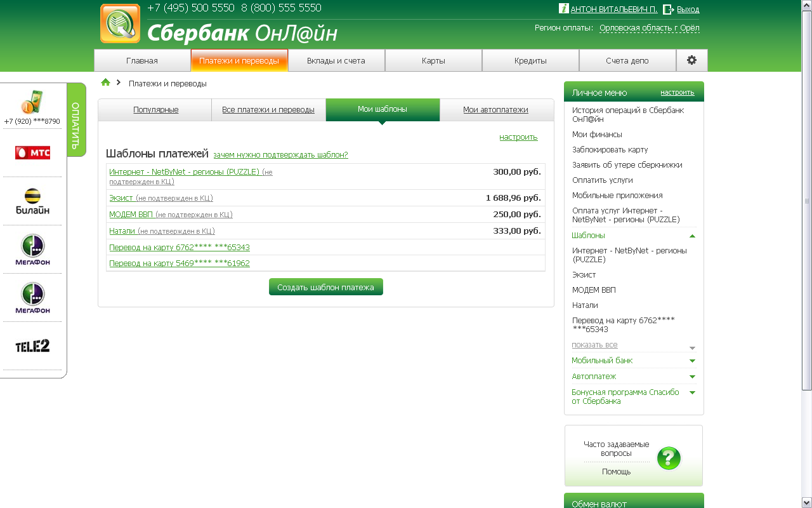The width and height of the screenshot is (812, 508).
Task: Click Натали in sidebar templates
Action: [x=585, y=305]
